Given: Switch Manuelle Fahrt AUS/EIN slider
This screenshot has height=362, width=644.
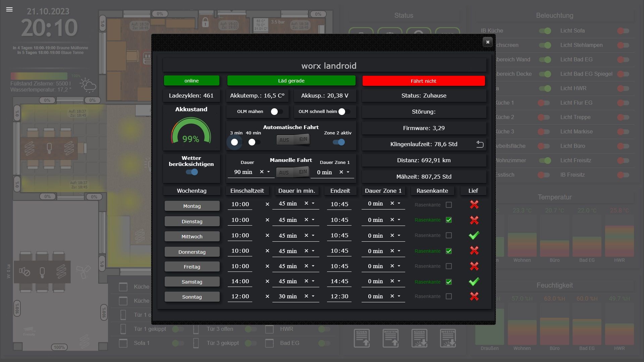Looking at the screenshot, I should (293, 172).
